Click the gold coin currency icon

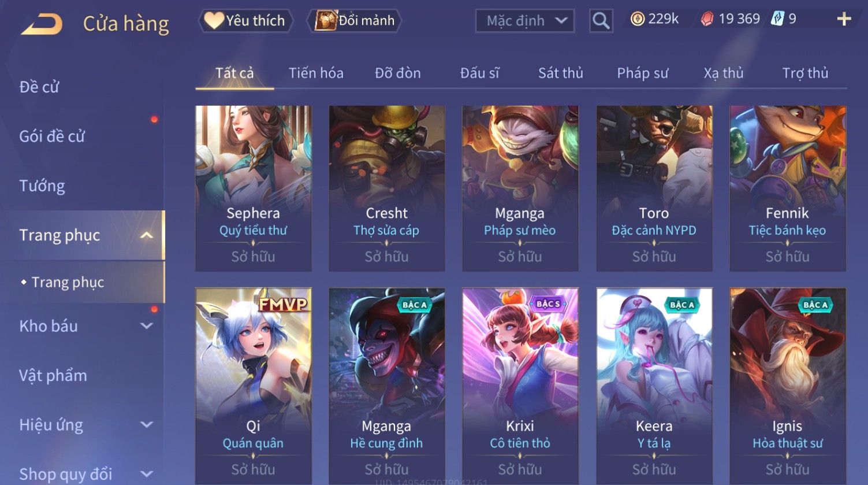coord(637,19)
